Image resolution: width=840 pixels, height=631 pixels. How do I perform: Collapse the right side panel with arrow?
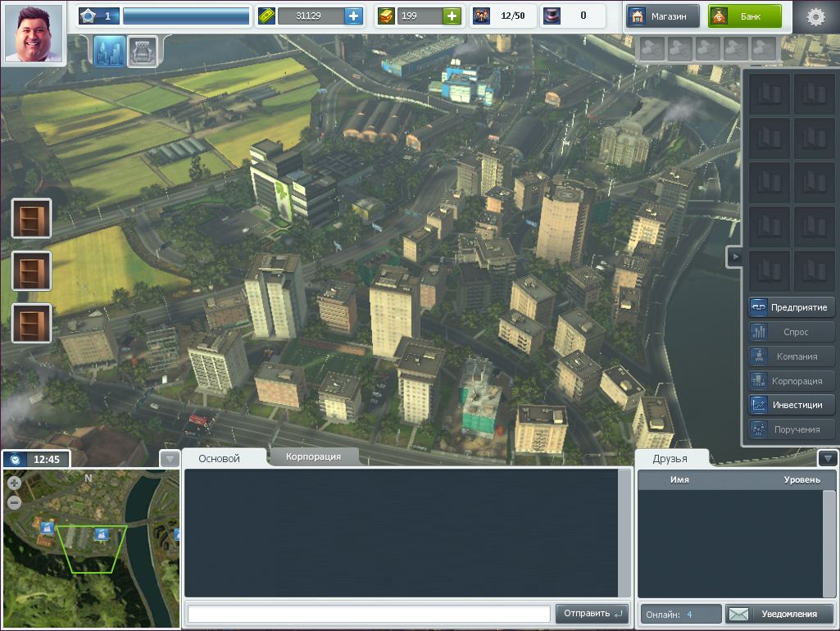735,256
